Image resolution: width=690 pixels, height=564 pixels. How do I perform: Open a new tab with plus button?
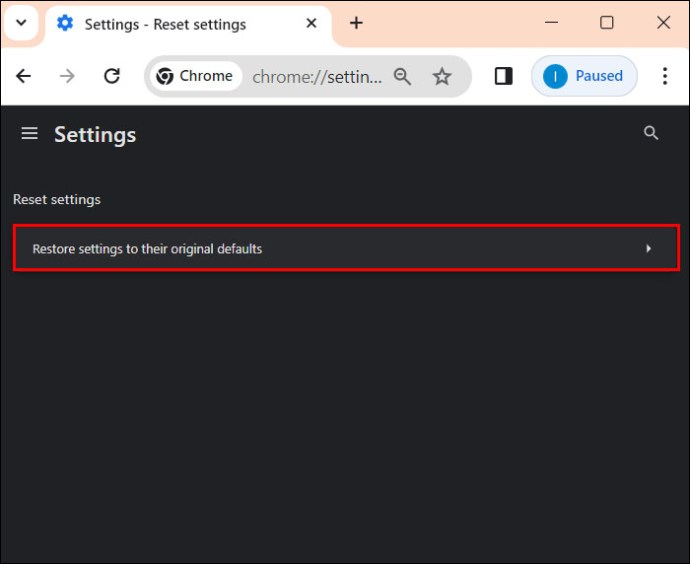356,23
